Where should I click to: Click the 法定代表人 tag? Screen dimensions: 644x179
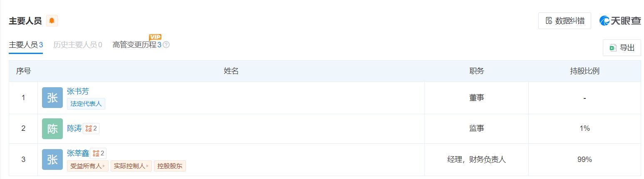coord(86,104)
